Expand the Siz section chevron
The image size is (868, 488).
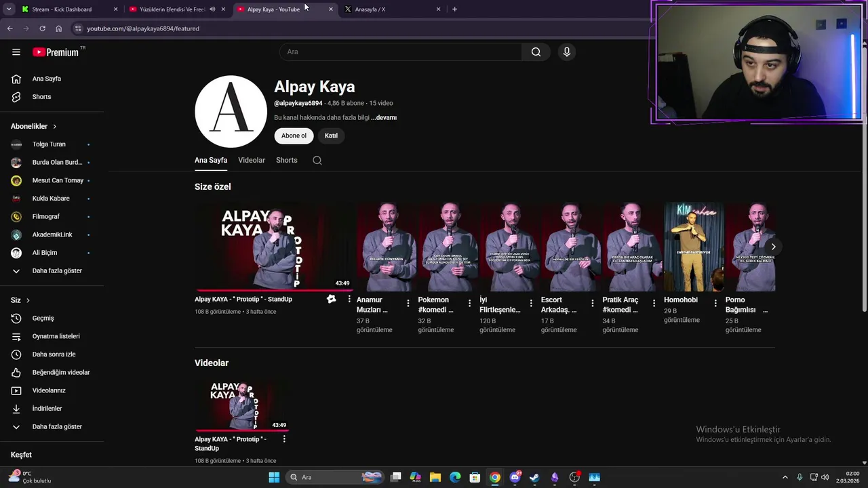(x=28, y=300)
